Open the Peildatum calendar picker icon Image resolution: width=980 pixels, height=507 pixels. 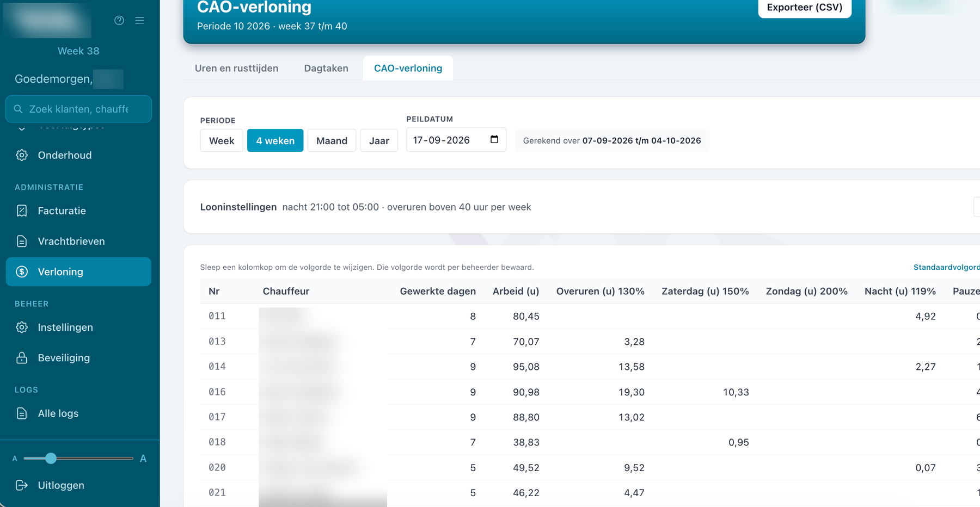494,139
